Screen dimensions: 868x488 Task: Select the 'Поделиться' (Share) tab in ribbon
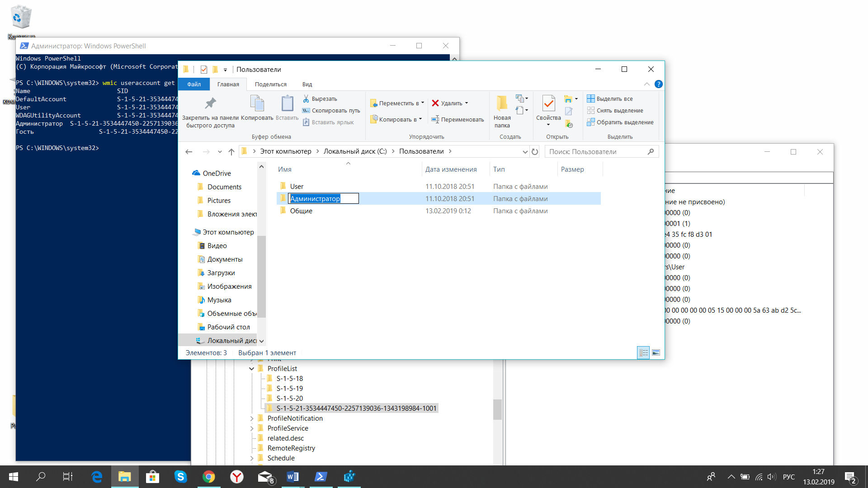(271, 84)
